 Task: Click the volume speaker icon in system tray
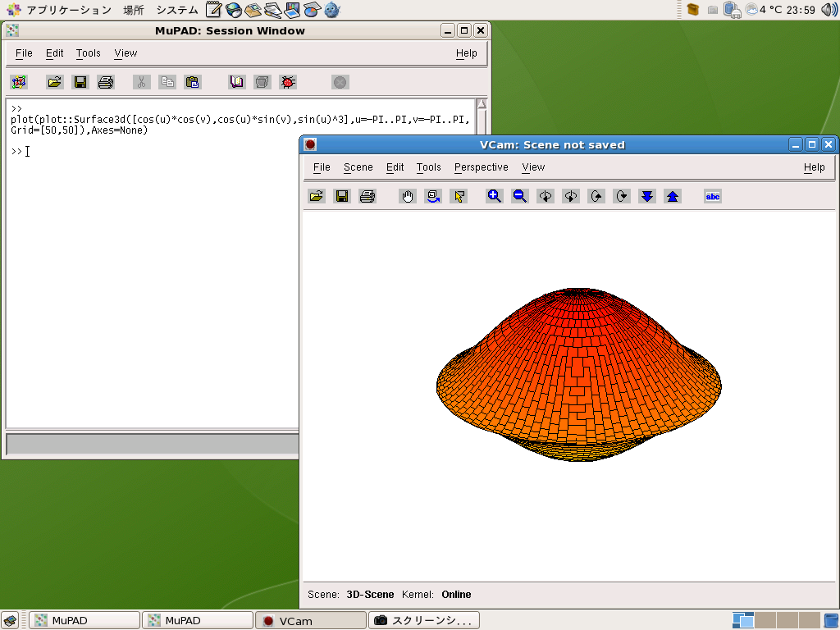(x=829, y=10)
